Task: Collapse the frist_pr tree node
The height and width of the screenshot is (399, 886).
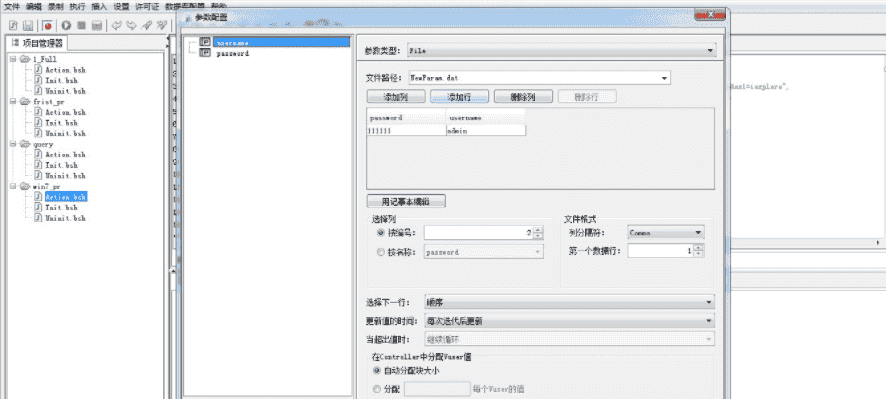Action: click(x=13, y=101)
